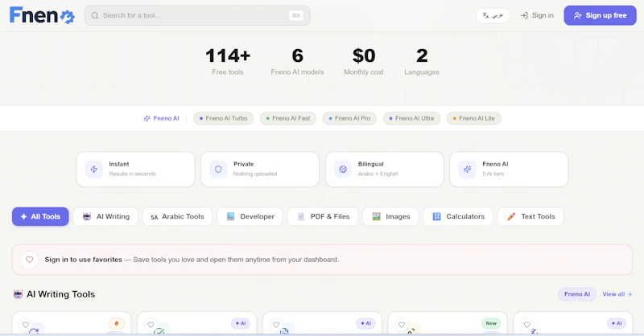
Task: Select the Fneno AI Pro model chip
Action: click(349, 118)
